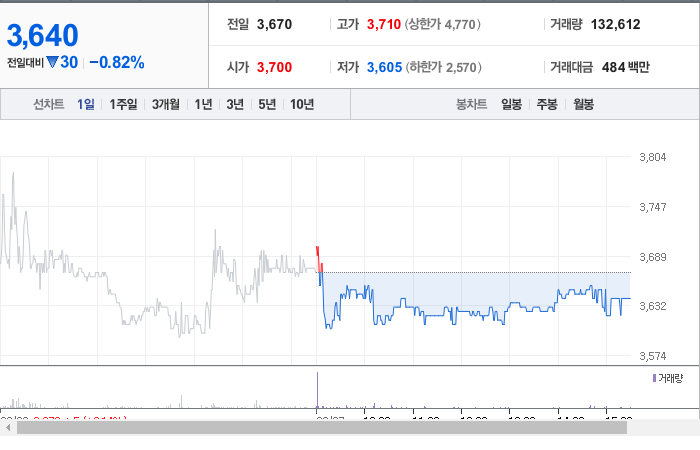
Task: Click the 저가 value 3,605
Action: coord(384,67)
